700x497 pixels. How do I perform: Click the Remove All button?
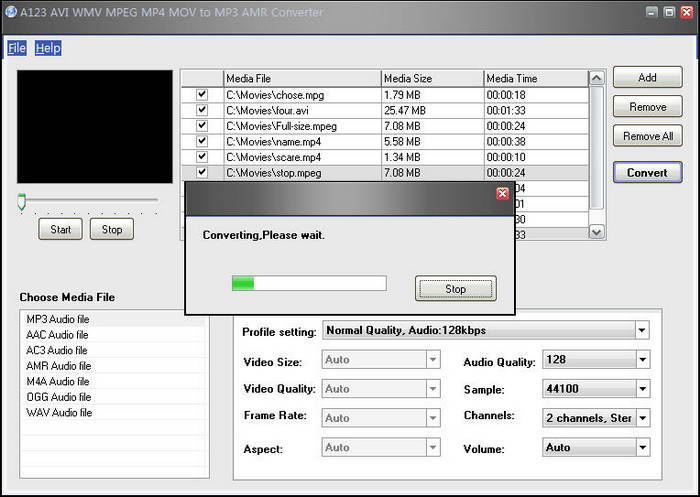pyautogui.click(x=647, y=136)
